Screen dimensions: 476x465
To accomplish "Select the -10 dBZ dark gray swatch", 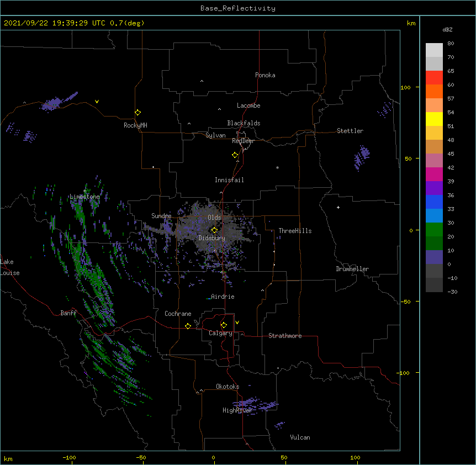I will tap(434, 284).
